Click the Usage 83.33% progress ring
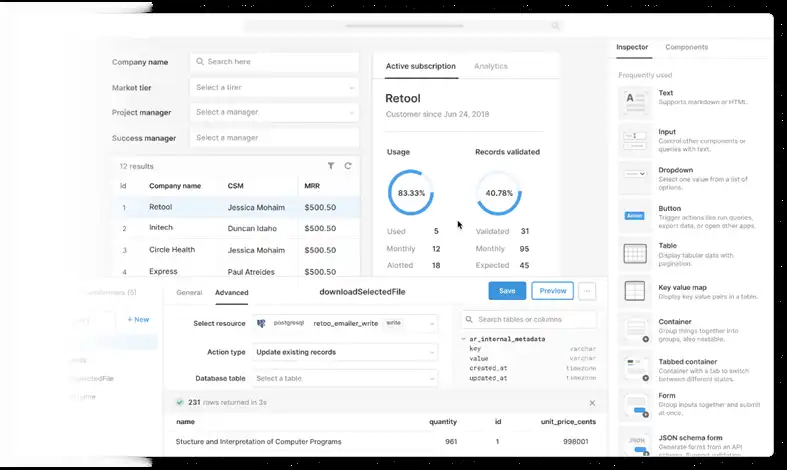 coord(411,193)
